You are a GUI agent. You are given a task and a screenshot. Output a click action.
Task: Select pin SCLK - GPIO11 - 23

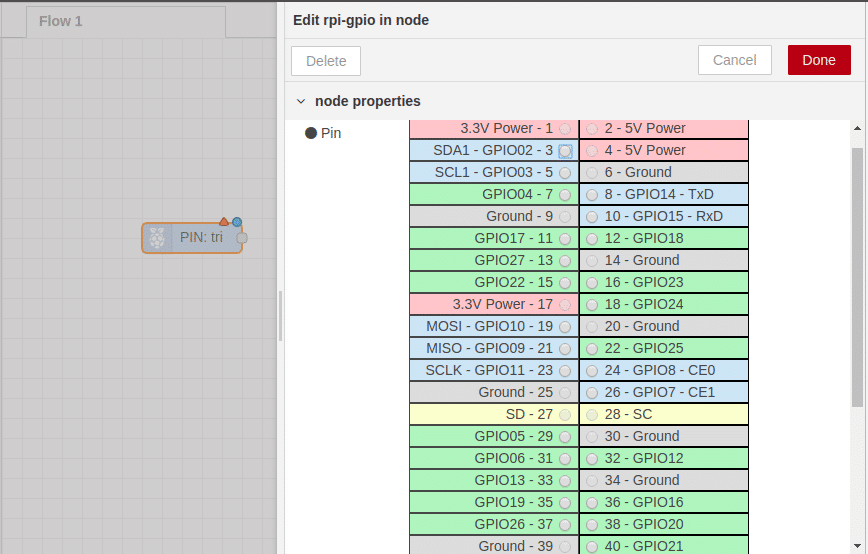pos(565,371)
